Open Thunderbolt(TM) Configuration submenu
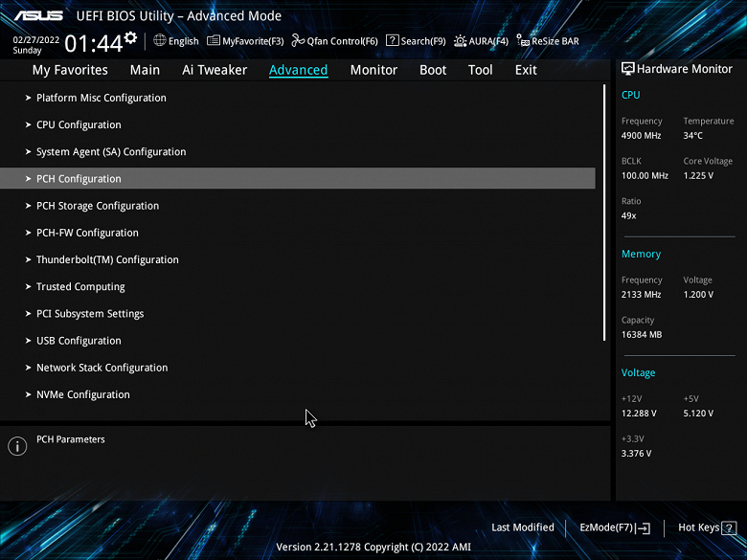The height and width of the screenshot is (560, 747). (298, 259)
